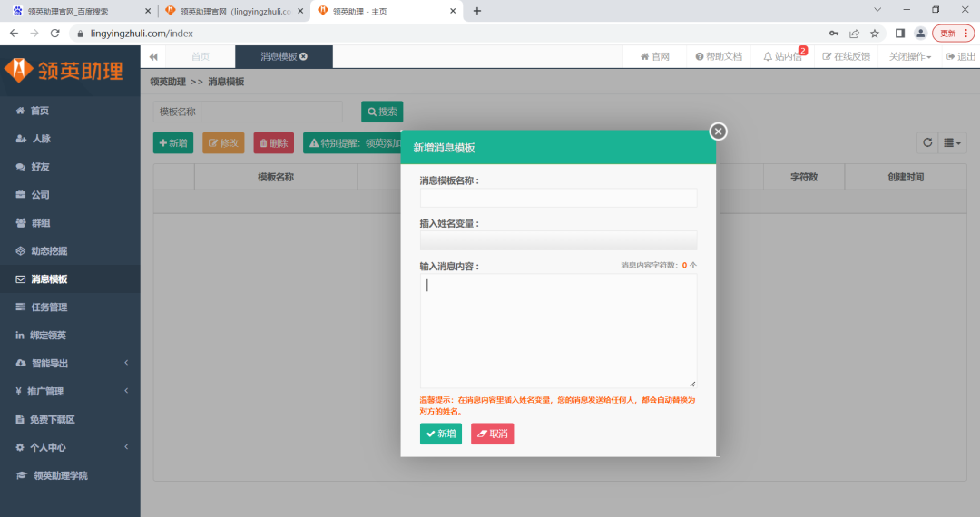Click the toolbar 新增 button
Viewport: 980px width, 517px height.
coord(173,143)
